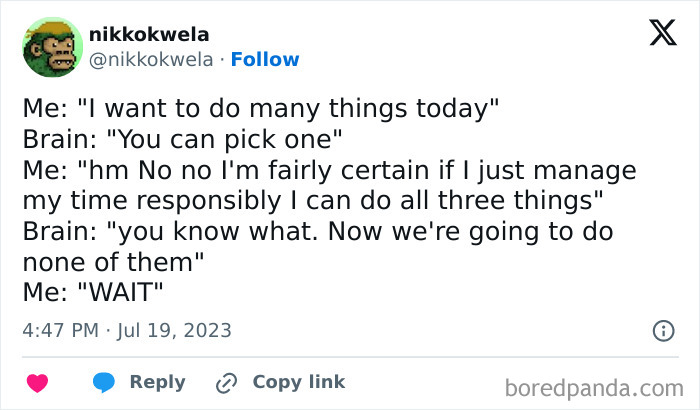Click the @nikkokwela handle
This screenshot has width=700, height=410.
[150, 60]
